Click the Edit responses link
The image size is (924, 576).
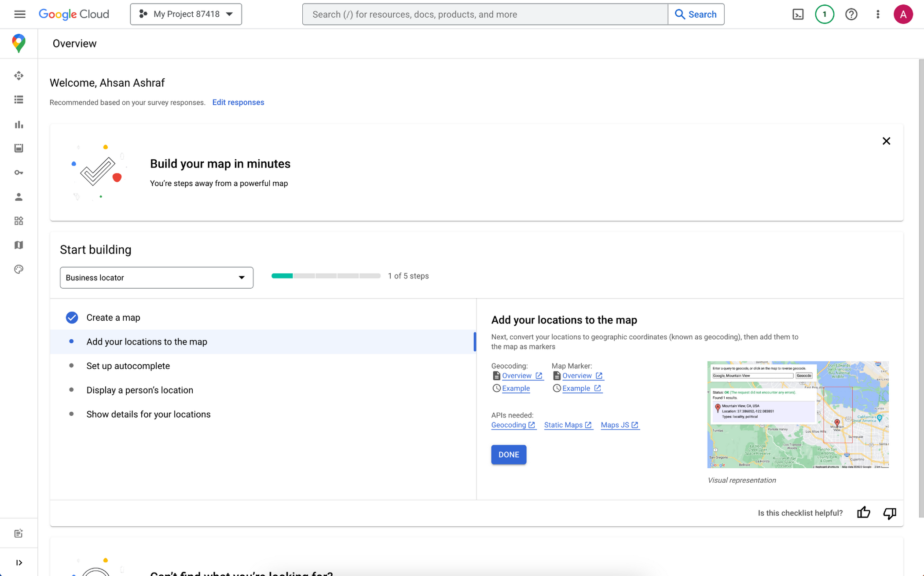(x=238, y=102)
